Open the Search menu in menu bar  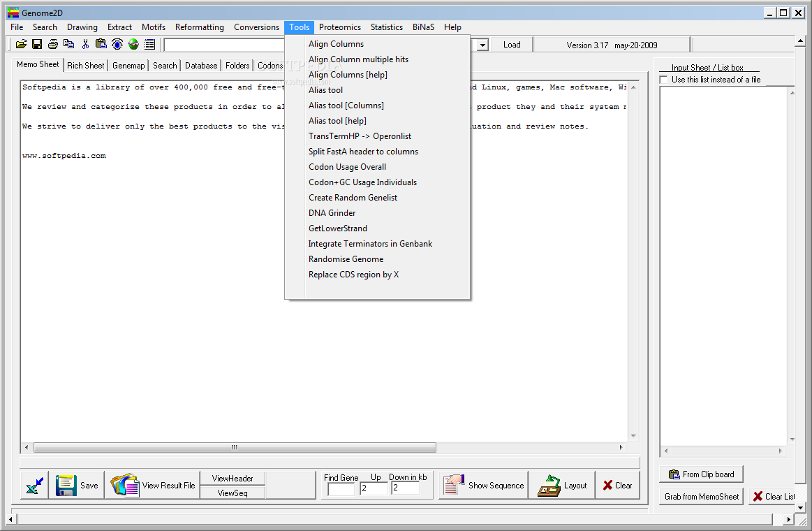45,27
